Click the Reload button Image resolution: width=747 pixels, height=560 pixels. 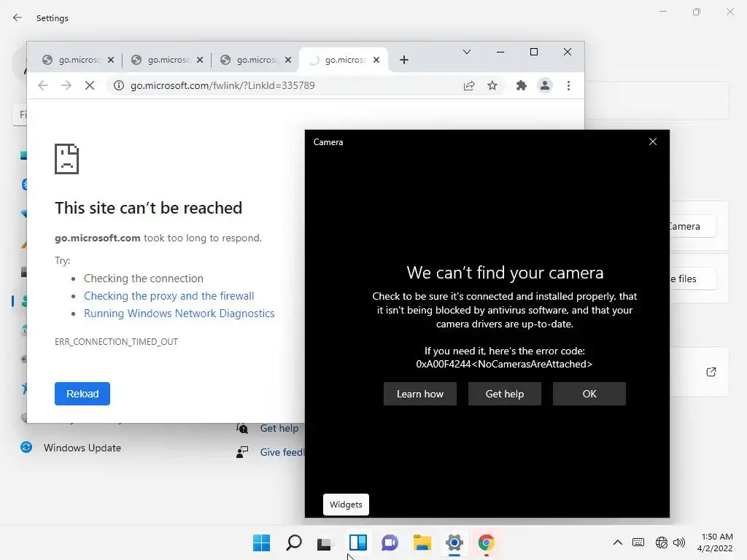tap(82, 394)
